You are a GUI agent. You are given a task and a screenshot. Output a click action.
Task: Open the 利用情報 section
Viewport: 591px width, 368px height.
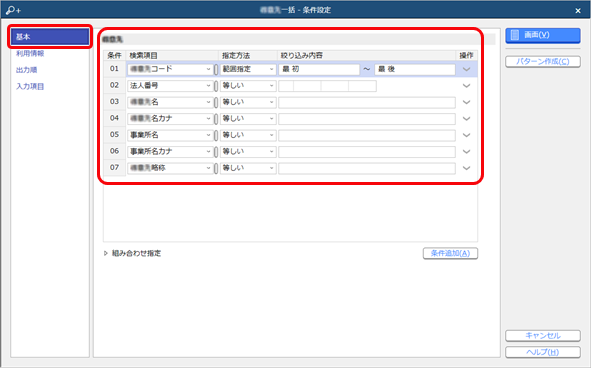(30, 54)
